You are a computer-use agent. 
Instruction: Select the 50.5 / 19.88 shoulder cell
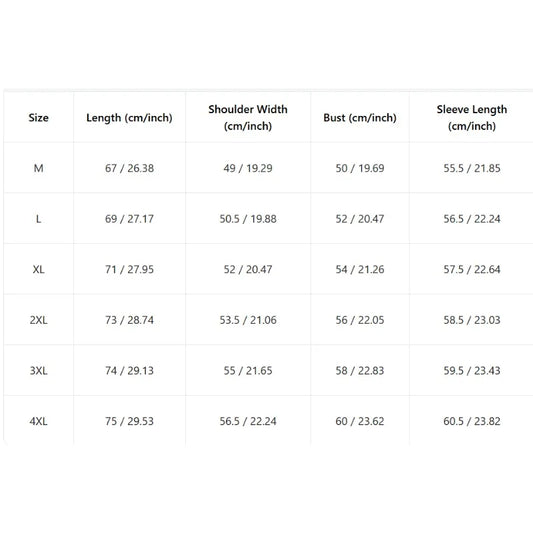[x=248, y=219]
